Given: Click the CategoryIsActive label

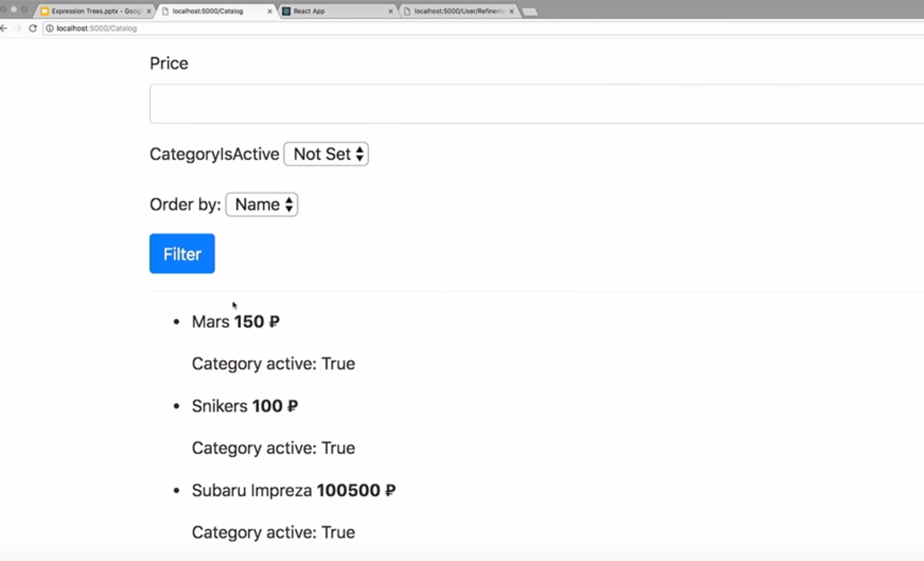Looking at the screenshot, I should coord(214,154).
